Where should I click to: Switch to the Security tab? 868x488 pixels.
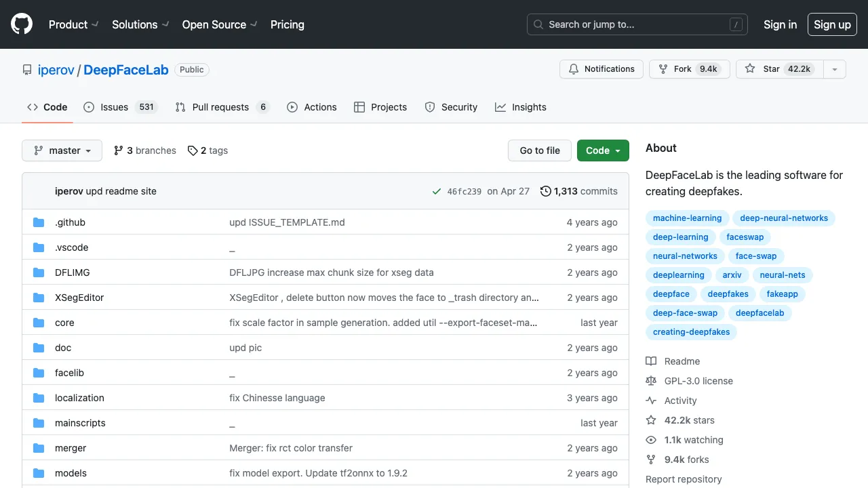tap(451, 107)
